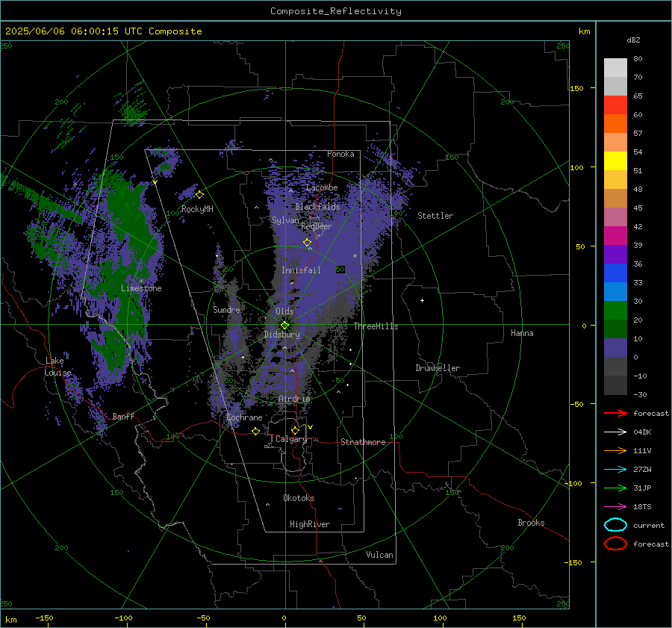The height and width of the screenshot is (628, 672).
Task: Click the RockyMH label on map
Action: coord(197,209)
